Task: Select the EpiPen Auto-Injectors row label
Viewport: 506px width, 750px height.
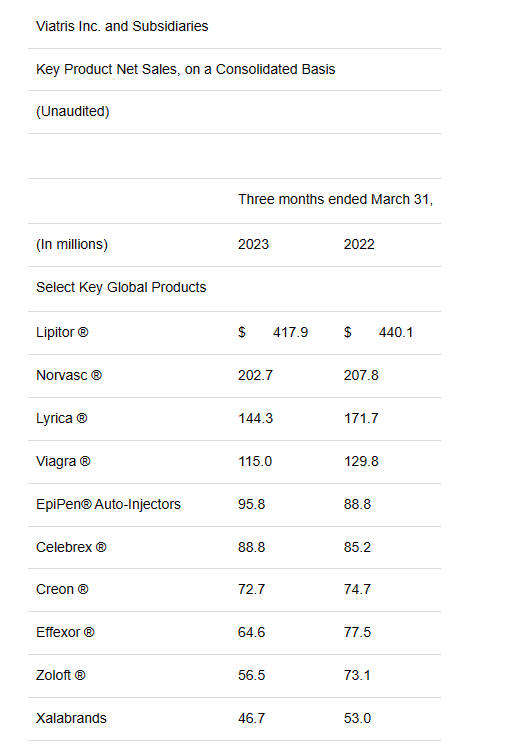Action: click(109, 505)
